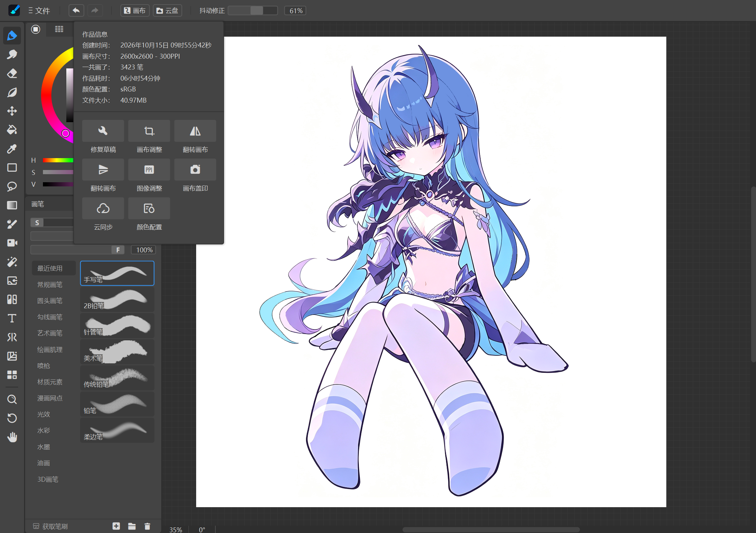Select the smudge tool icon

pyautogui.click(x=12, y=54)
